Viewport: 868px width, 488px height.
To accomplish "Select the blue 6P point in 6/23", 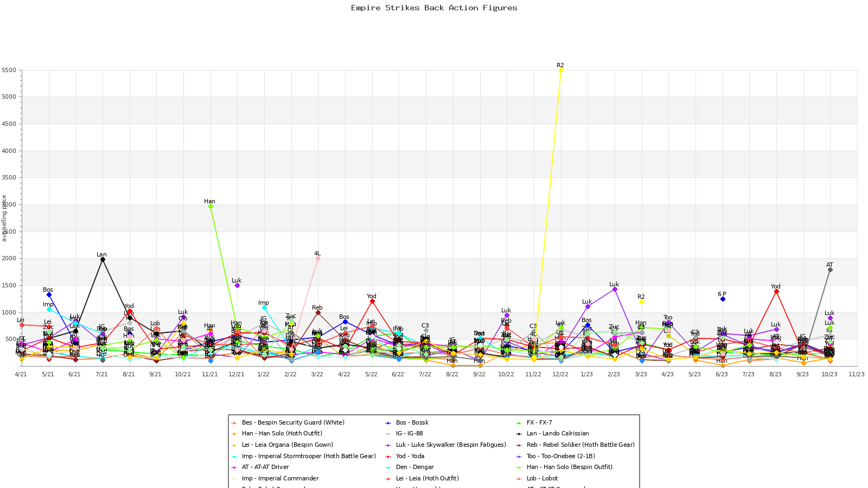I will click(x=723, y=299).
